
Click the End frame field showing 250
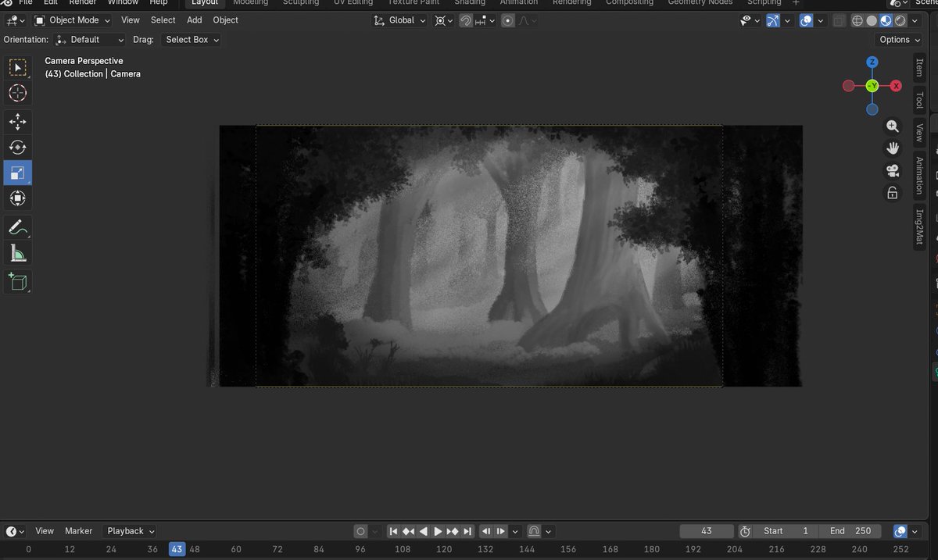coord(850,531)
